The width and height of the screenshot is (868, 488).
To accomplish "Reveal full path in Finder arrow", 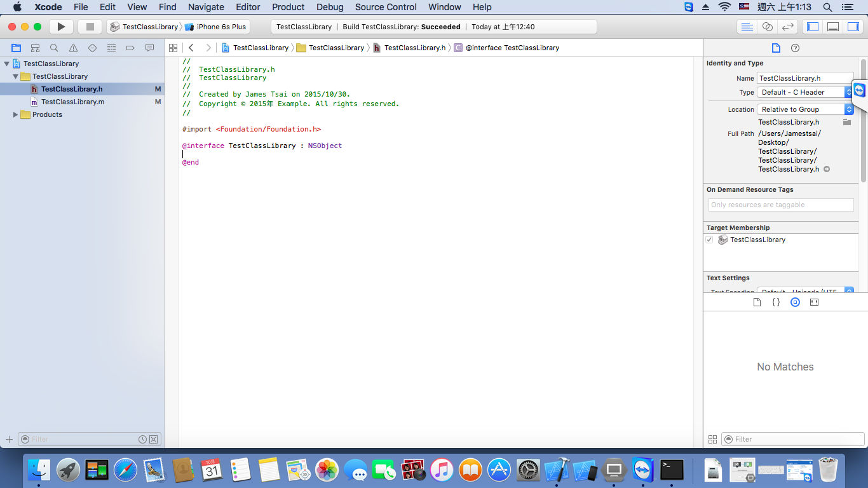I will pos(827,169).
